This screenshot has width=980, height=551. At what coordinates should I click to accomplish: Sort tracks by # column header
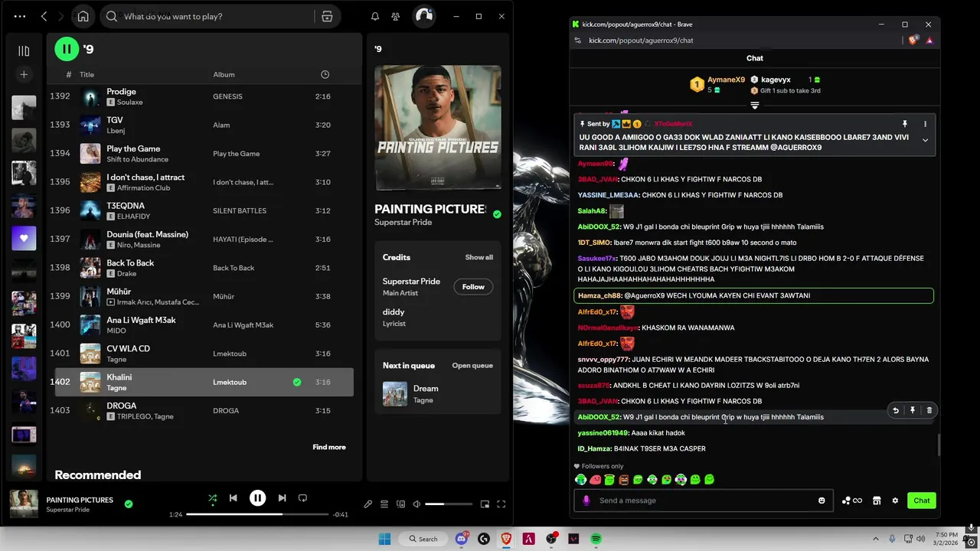click(x=69, y=74)
